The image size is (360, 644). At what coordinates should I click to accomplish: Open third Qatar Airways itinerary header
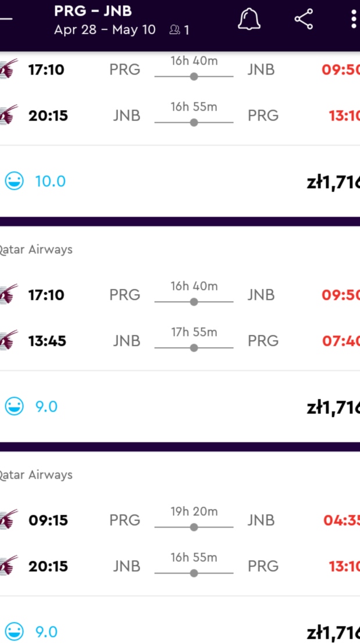36,475
